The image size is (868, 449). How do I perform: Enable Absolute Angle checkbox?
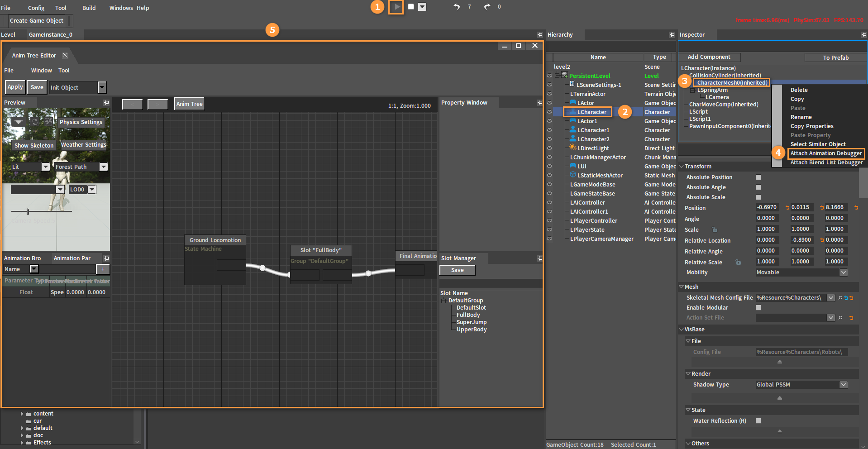(758, 187)
